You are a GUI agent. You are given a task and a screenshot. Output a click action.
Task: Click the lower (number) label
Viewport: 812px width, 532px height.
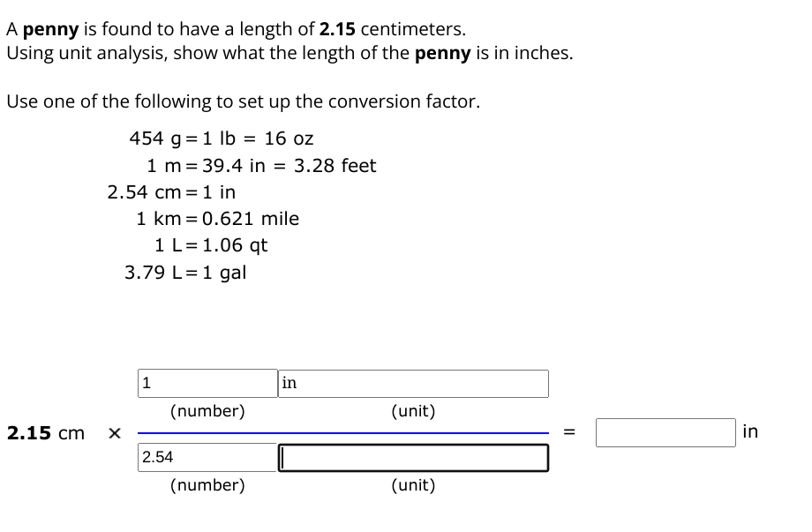(206, 484)
